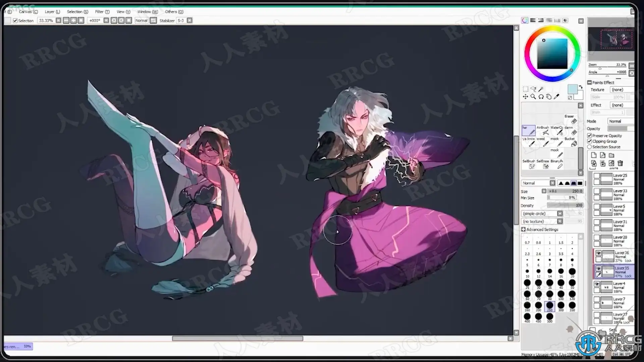
Task: Open the Canvas menu
Action: tap(28, 12)
